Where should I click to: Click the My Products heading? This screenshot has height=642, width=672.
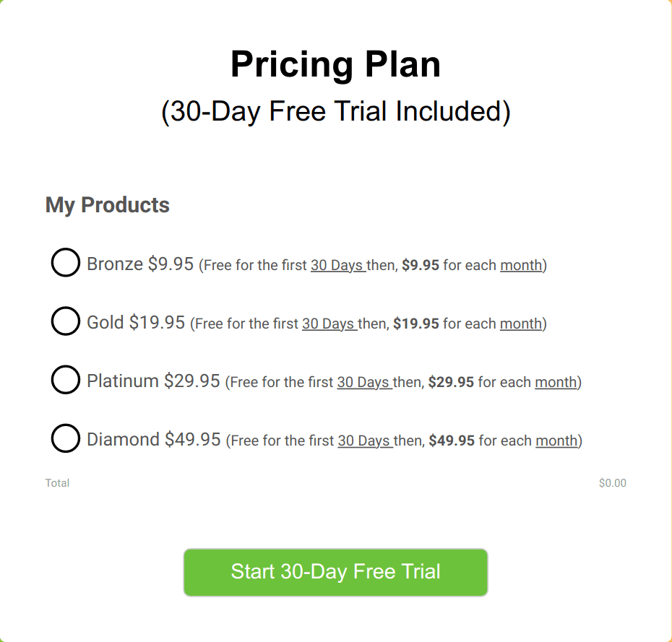[107, 205]
